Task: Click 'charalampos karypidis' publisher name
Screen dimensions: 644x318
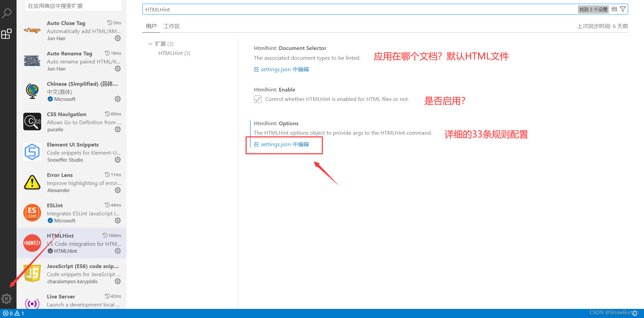Action: pos(73,282)
